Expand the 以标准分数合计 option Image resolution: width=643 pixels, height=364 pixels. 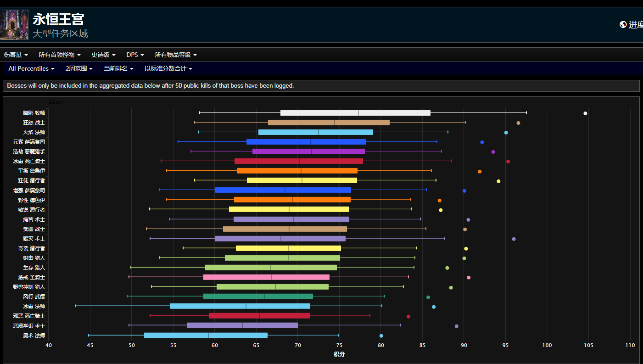point(168,68)
